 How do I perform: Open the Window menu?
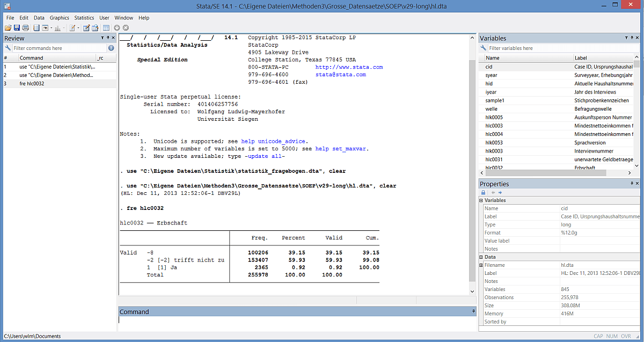click(124, 18)
